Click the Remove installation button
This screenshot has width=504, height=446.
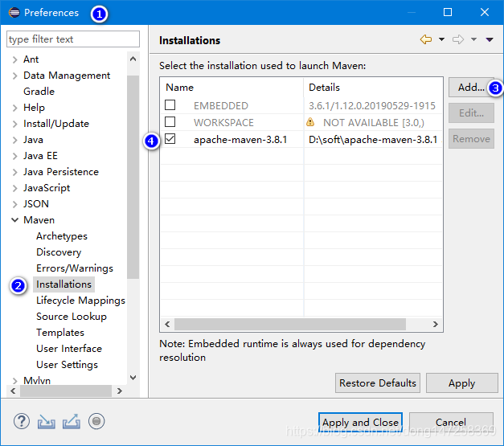(471, 138)
